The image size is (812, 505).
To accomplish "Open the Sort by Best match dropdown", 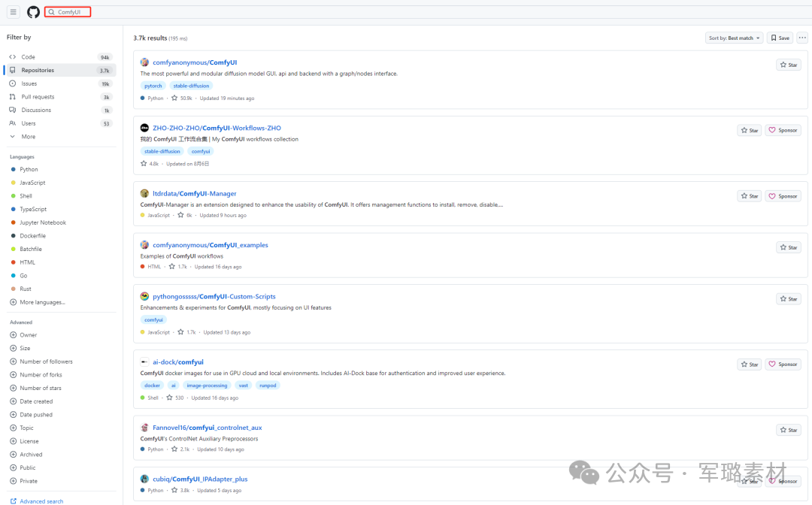I will [x=734, y=38].
